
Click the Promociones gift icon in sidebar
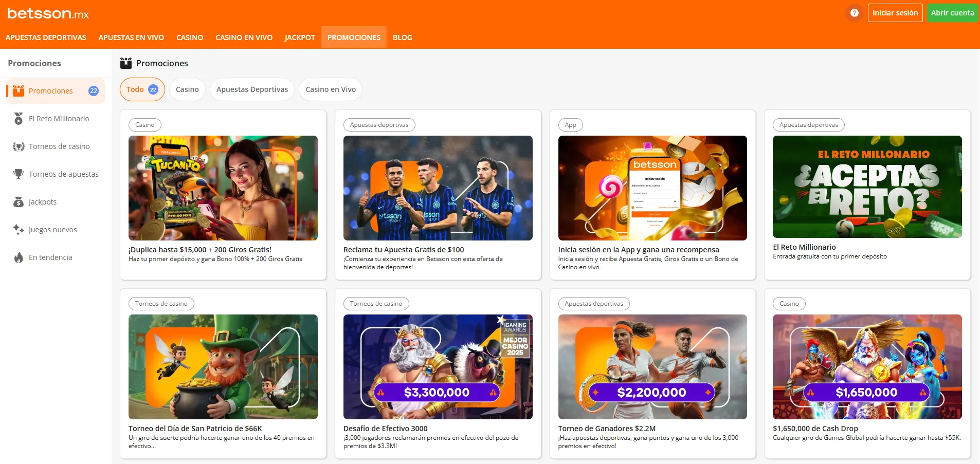tap(19, 91)
